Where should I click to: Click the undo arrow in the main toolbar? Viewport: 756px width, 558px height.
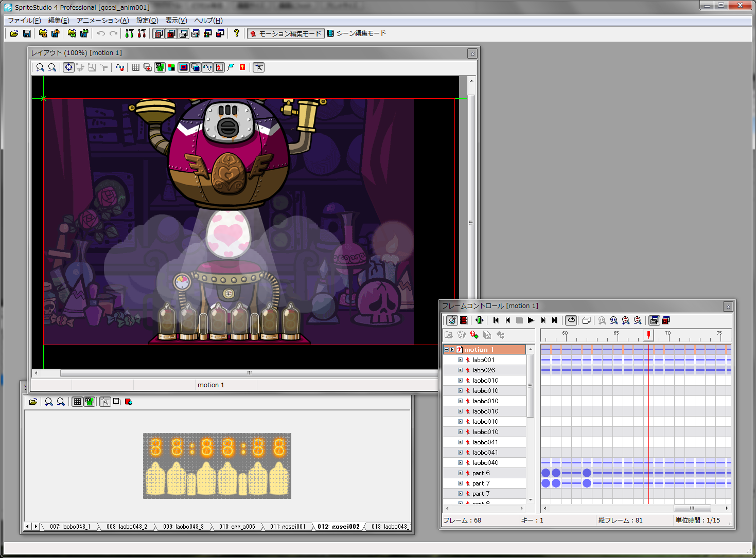[x=101, y=33]
